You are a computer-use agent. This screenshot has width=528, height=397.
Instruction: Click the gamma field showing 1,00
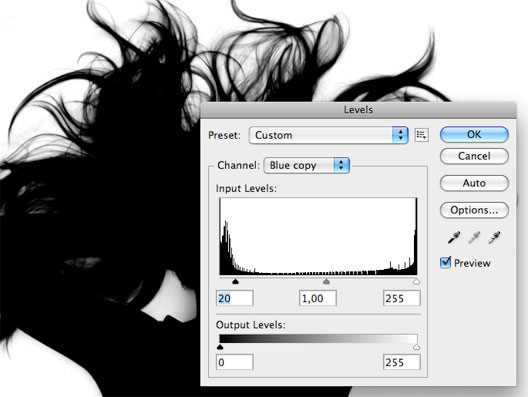318,298
